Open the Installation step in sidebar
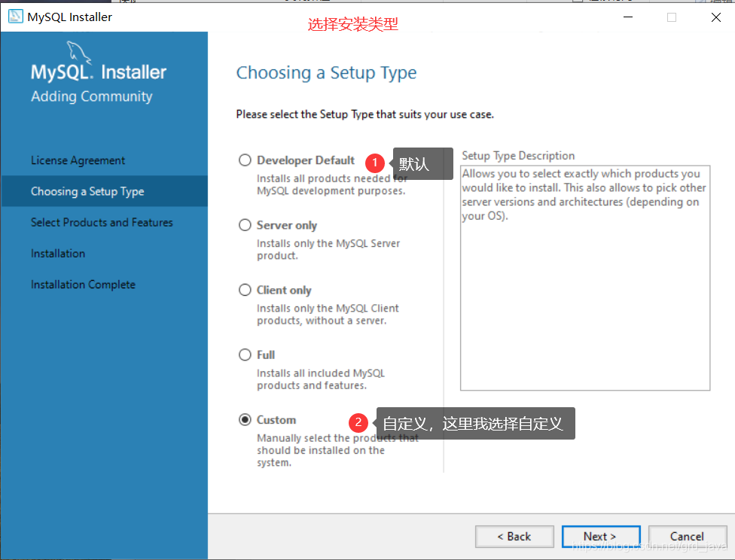Viewport: 735px width, 560px height. (x=58, y=254)
